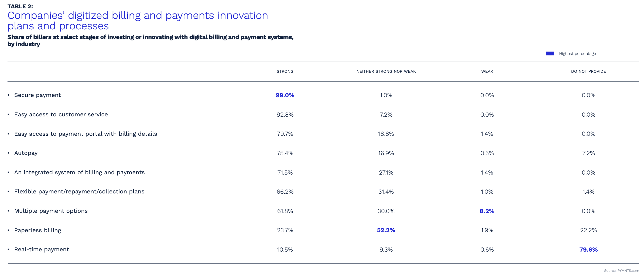This screenshot has width=644, height=278.
Task: Select the NEITHER STRONG NOR WEAK header
Action: [x=386, y=71]
